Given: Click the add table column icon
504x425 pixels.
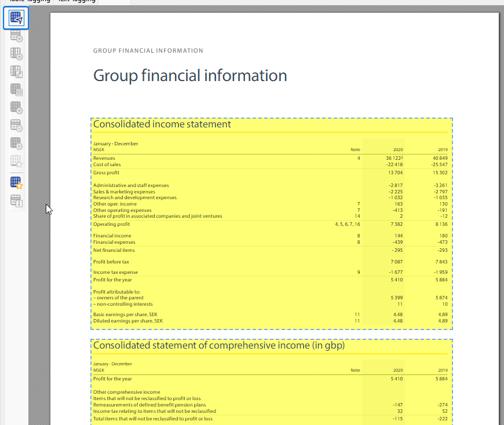Looking at the screenshot, I should 16,54.
